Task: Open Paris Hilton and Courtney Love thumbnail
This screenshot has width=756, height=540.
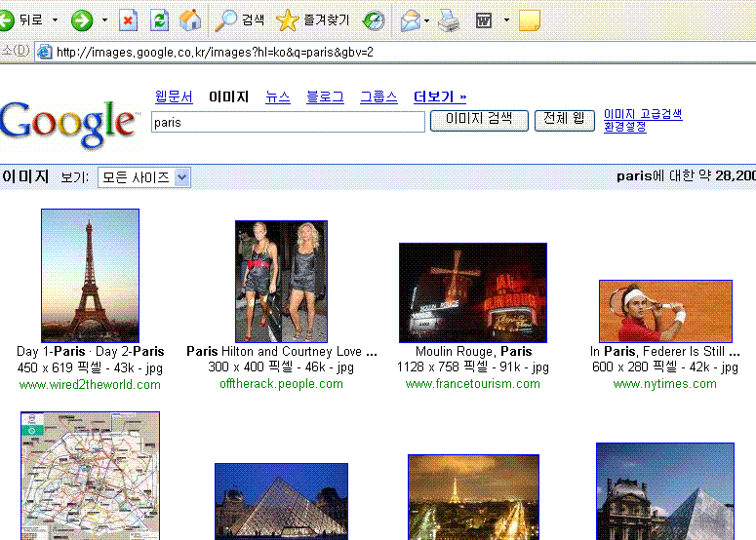Action: (x=281, y=282)
